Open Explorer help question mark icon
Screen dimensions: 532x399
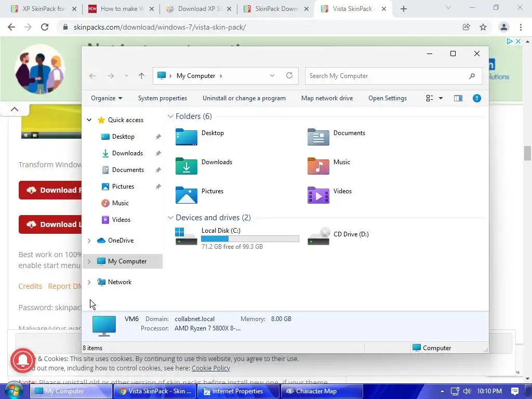click(477, 98)
